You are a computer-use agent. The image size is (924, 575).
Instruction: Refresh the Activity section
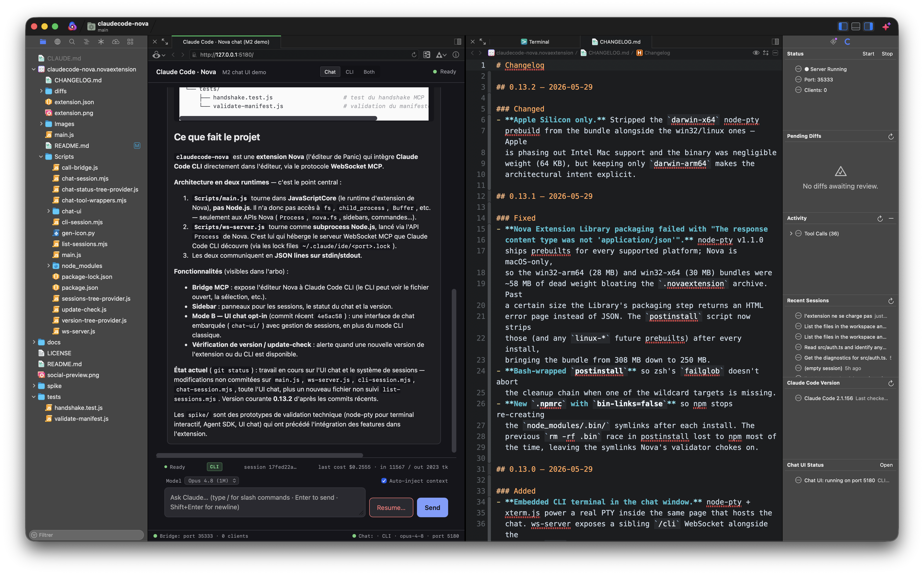point(879,218)
